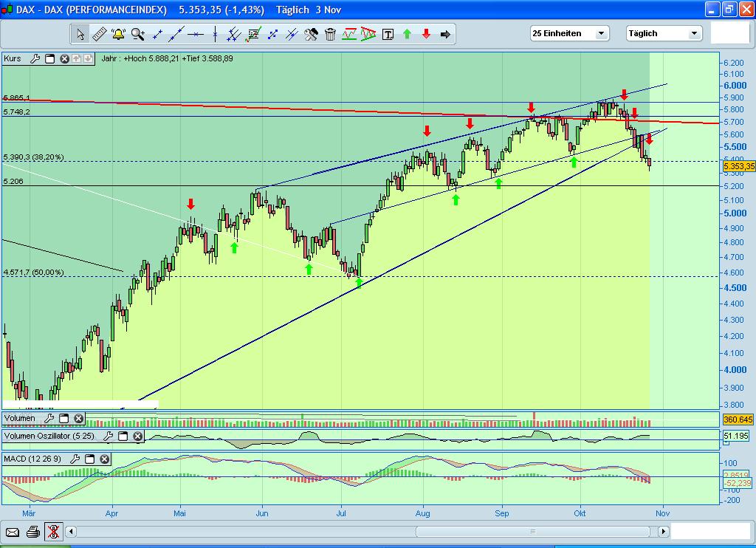
Task: Open the Kurs panel settings wrench
Action: [35, 58]
